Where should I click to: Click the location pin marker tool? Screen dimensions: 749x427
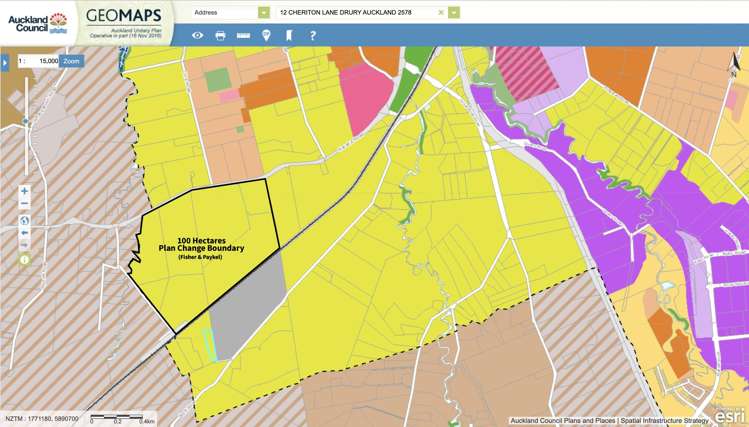click(x=266, y=36)
